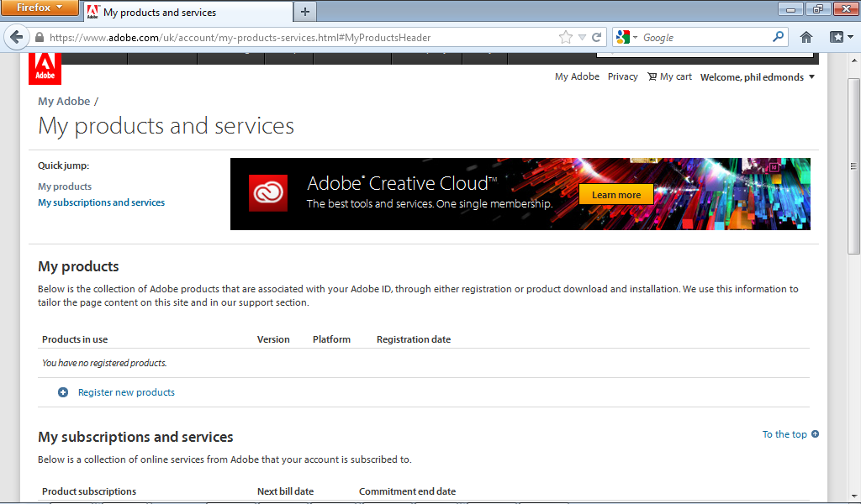The image size is (861, 504).
Task: Jump to My products quick link
Action: pos(65,186)
